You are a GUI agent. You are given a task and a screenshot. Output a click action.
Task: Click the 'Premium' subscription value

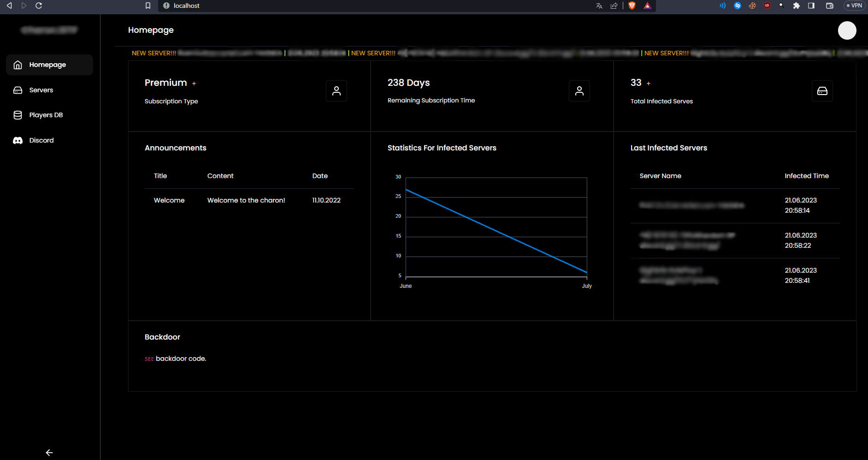pos(166,83)
